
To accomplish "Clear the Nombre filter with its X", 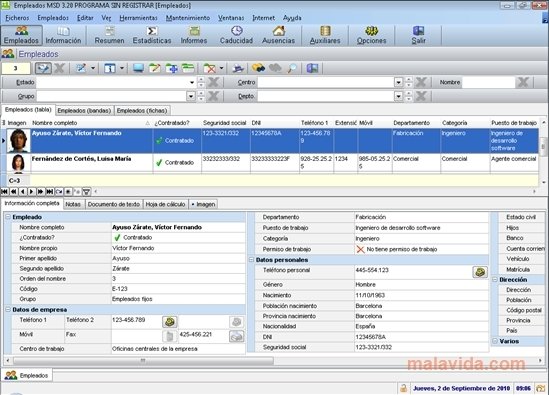I will click(523, 82).
